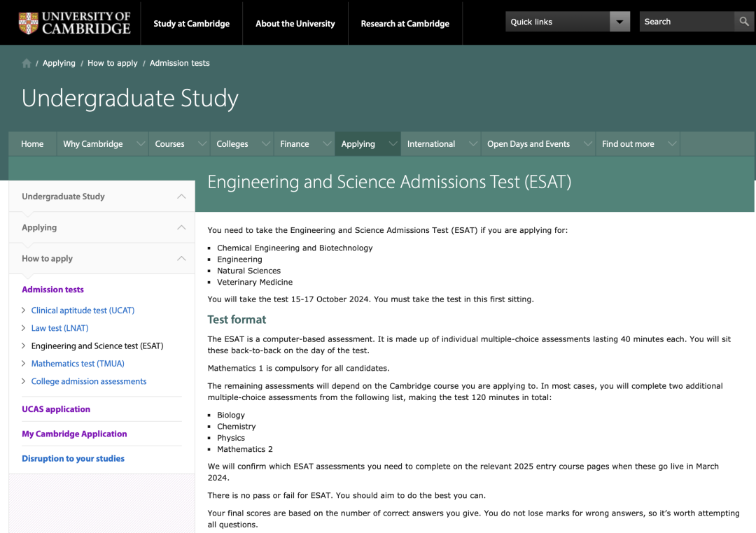Screen dimensions: 756x533
Task: Expand the Why Cambridge chevron
Action: coord(140,143)
